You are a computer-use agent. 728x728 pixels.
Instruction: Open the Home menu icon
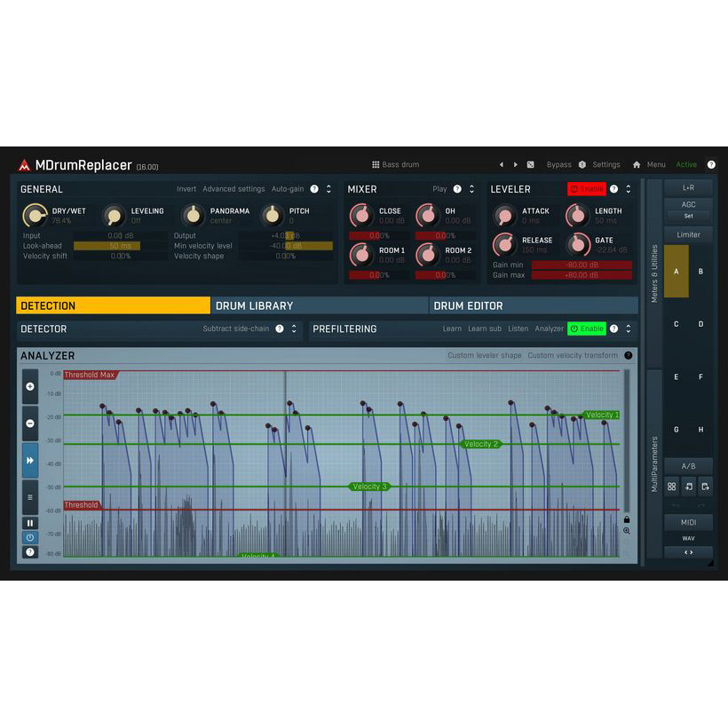coord(637,164)
